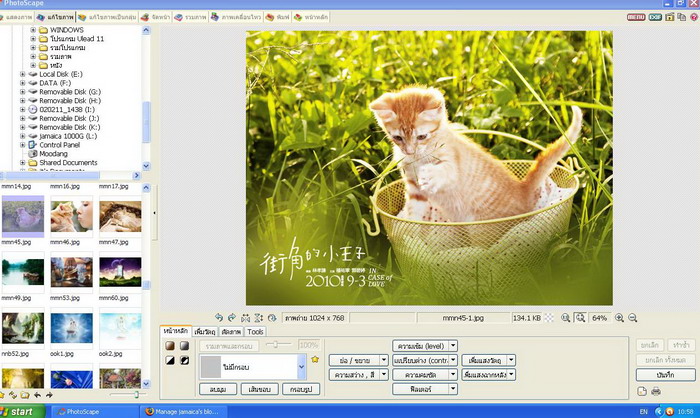Screen dimensions: 700x418
Task: Zoom out of the photo
Action: (x=633, y=318)
